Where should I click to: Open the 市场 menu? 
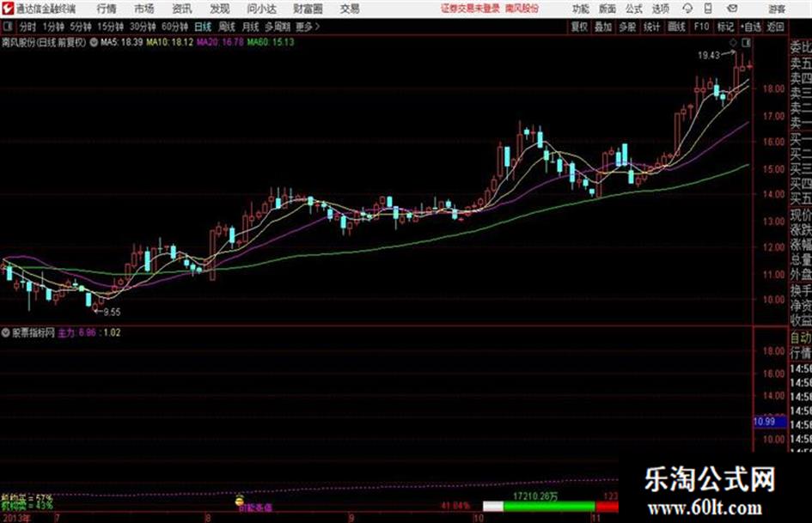pos(144,9)
